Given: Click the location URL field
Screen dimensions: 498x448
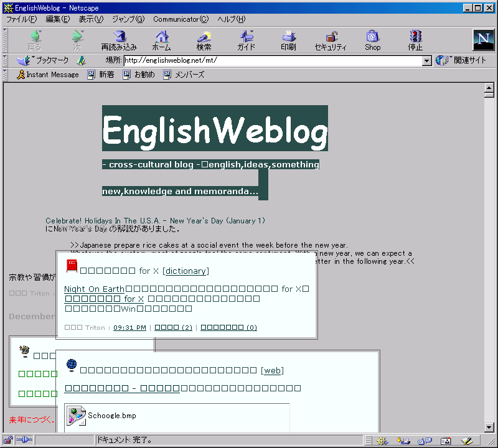Looking at the screenshot, I should (273, 60).
